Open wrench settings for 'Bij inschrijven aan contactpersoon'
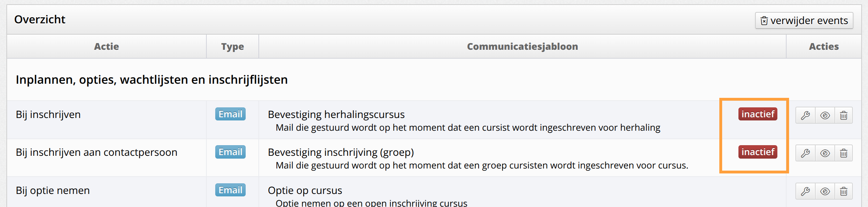 click(x=805, y=153)
